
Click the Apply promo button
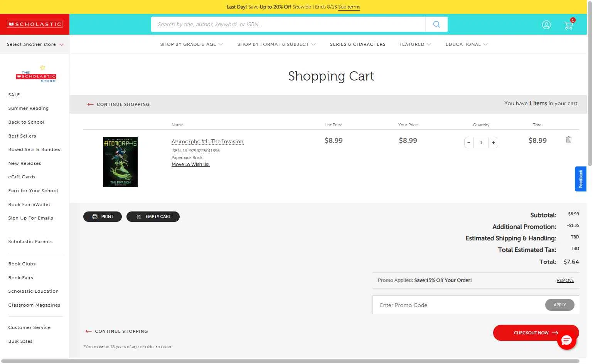pos(560,305)
